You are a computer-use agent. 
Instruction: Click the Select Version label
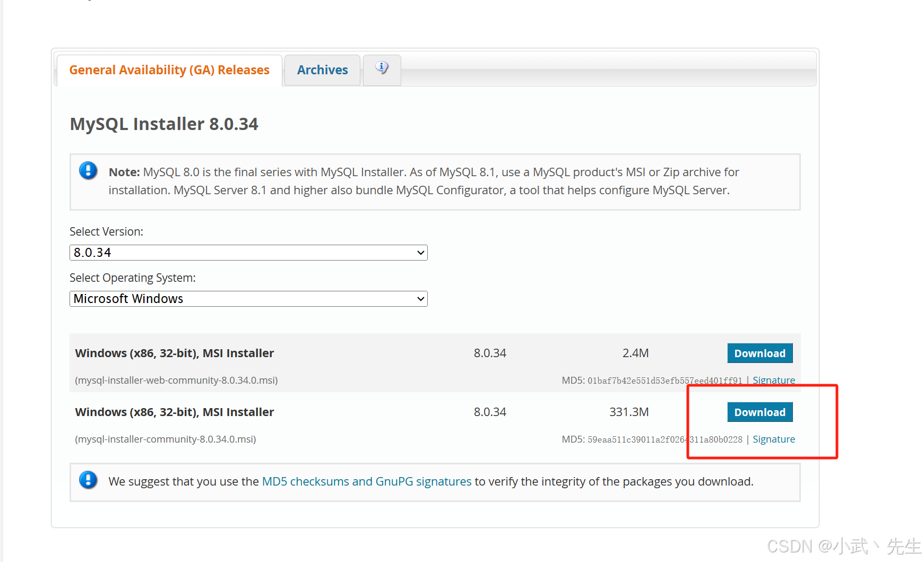point(106,232)
